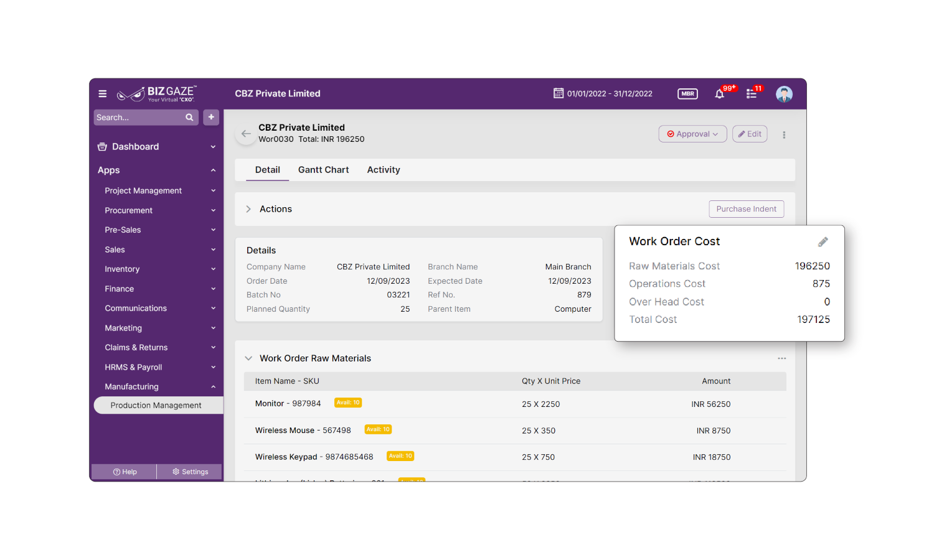Screen dimensions: 934x560
Task: Click the Avail: 10 badge for Wireless Keypad
Action: click(x=400, y=456)
